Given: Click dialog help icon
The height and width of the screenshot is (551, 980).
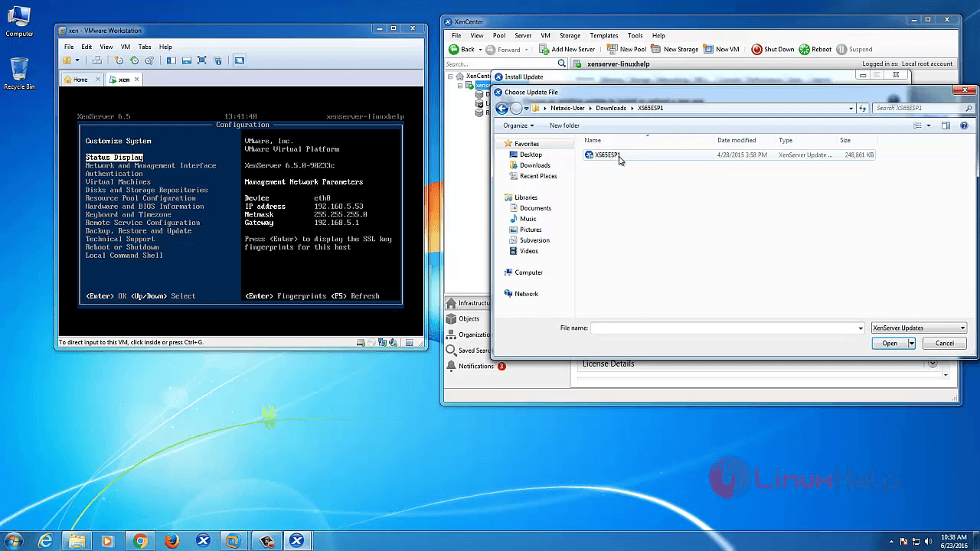Looking at the screenshot, I should tap(964, 126).
